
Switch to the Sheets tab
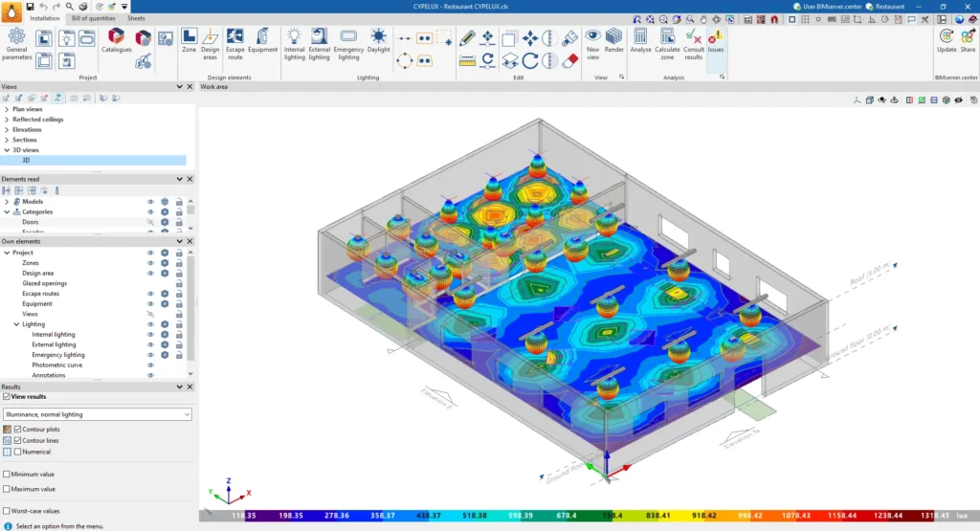tap(136, 19)
